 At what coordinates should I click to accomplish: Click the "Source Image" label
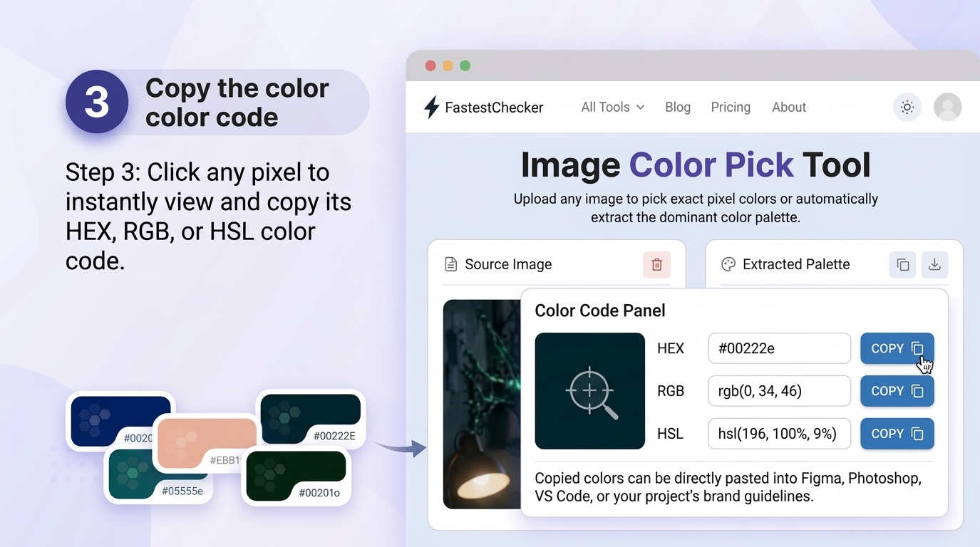(508, 264)
